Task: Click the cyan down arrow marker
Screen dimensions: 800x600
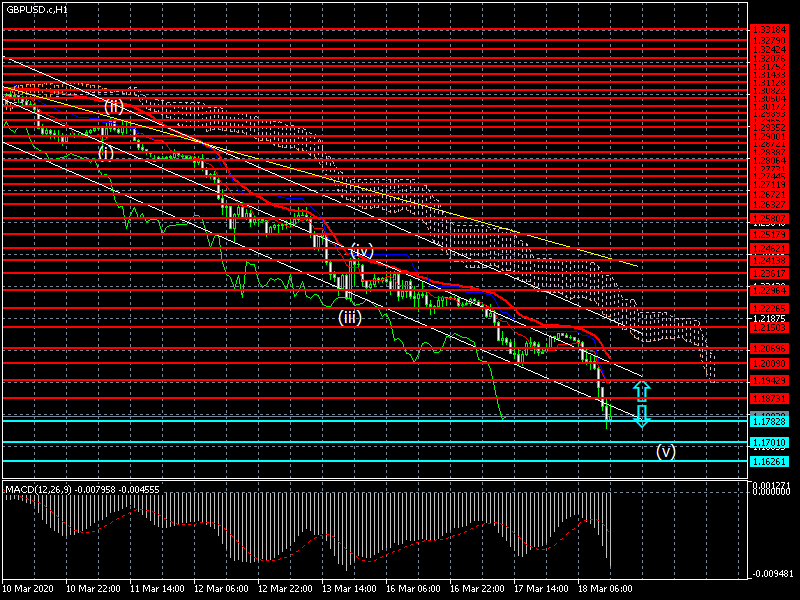Action: tap(642, 416)
